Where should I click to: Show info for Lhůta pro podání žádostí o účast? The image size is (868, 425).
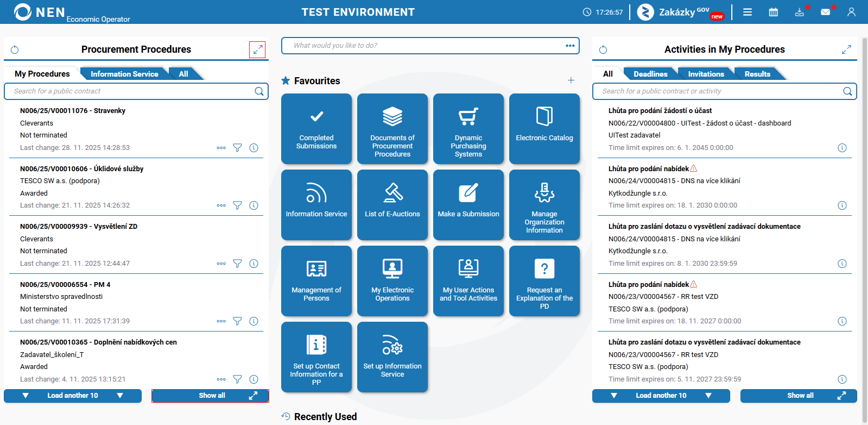[842, 148]
